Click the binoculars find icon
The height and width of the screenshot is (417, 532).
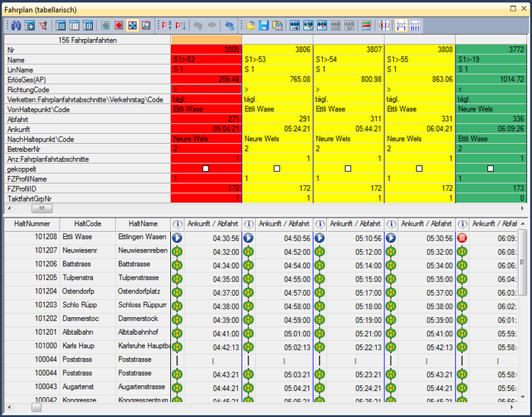pos(15,26)
